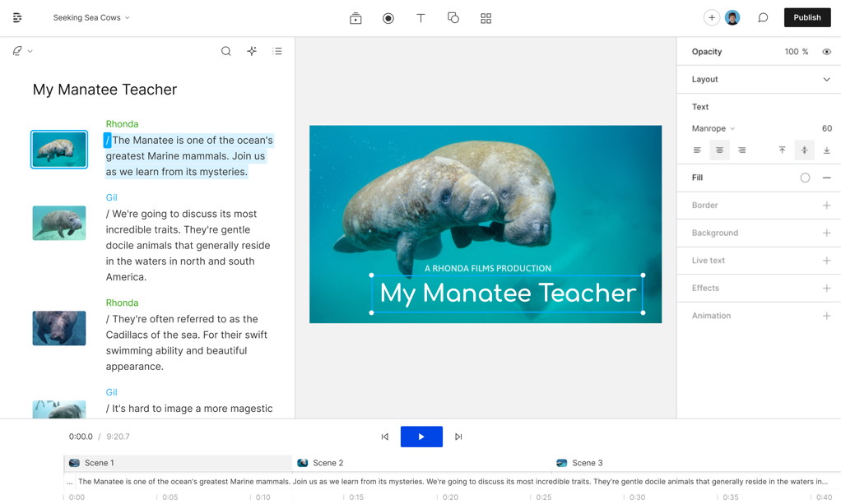Viewport: 841px width, 504px height.
Task: Click the outline list icon above the script
Action: pyautogui.click(x=277, y=50)
